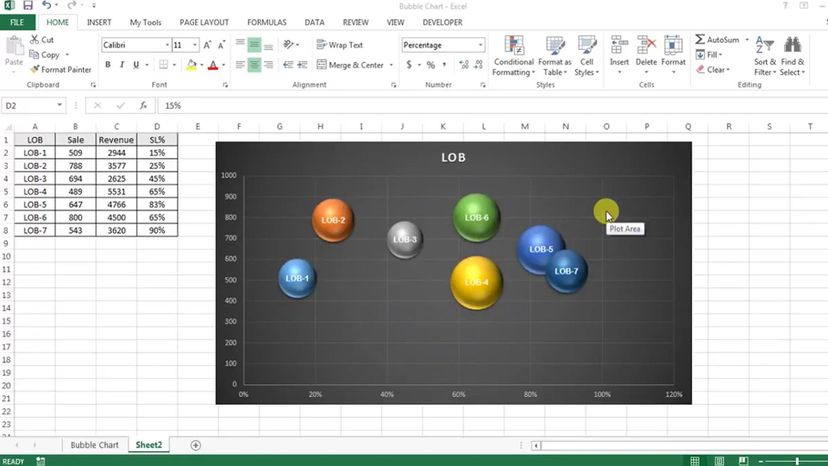Click the Save icon in quick access toolbar
The image size is (828, 466).
click(27, 6)
